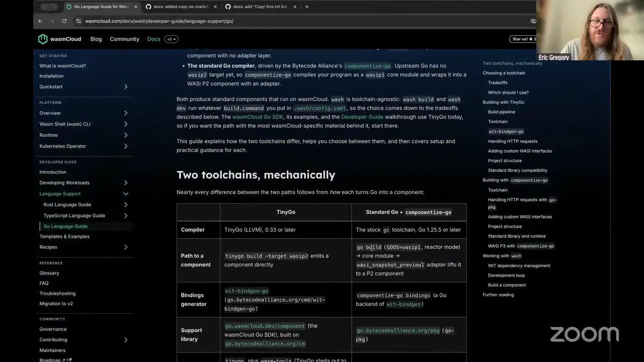The width and height of the screenshot is (644, 362).
Task: Reload the page with the refresh icon
Action: click(x=64, y=21)
